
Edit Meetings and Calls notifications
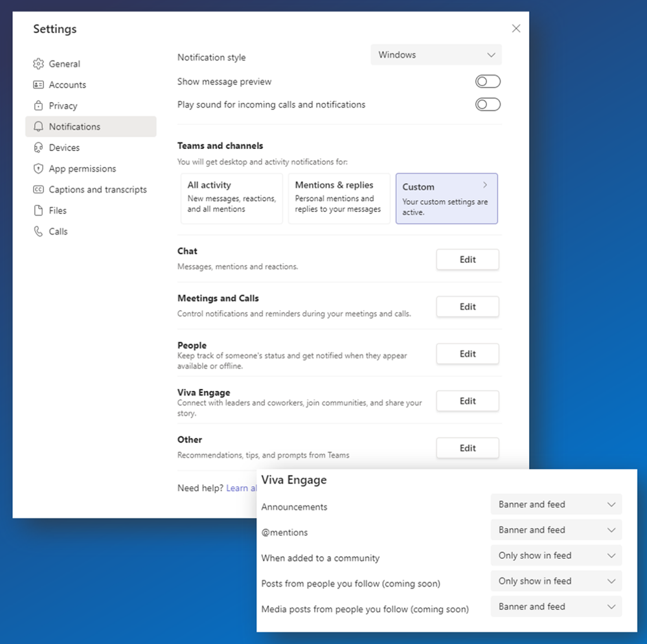click(468, 306)
